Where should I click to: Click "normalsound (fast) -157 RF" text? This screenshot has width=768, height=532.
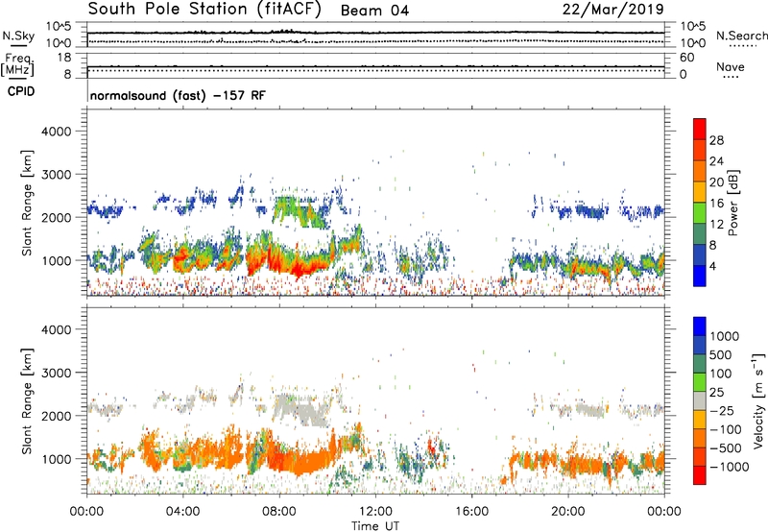point(178,95)
